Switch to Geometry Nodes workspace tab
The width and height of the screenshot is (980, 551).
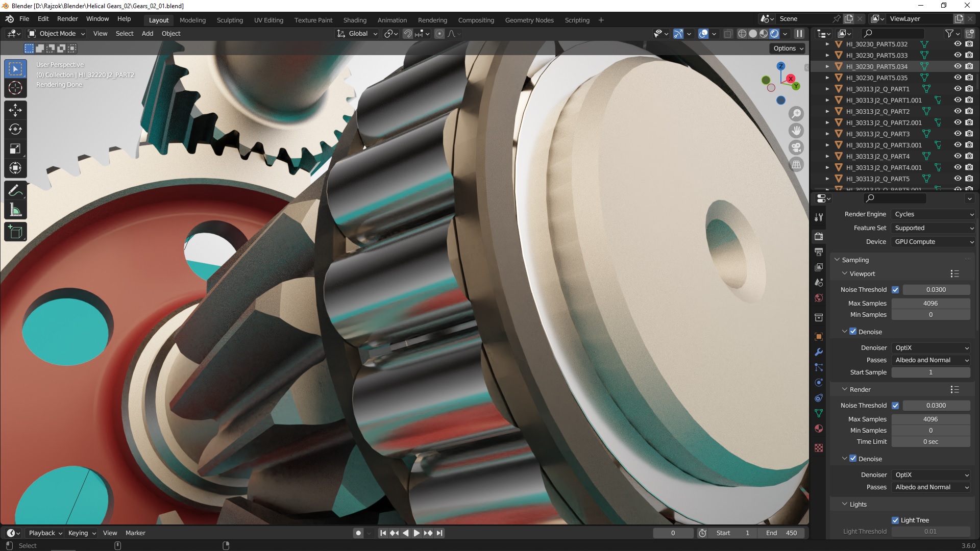tap(529, 20)
